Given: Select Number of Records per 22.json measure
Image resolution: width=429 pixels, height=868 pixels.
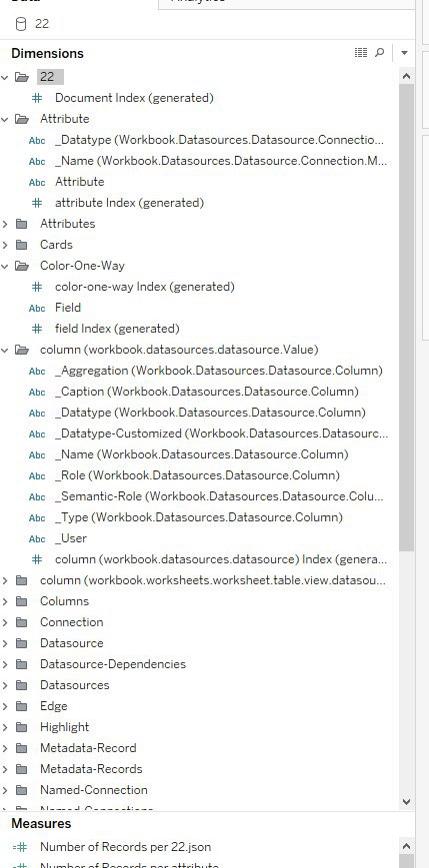Looking at the screenshot, I should (125, 847).
